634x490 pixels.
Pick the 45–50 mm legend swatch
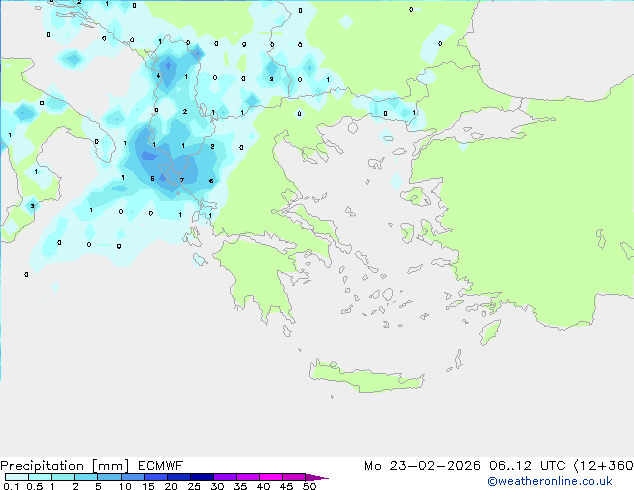294,477
